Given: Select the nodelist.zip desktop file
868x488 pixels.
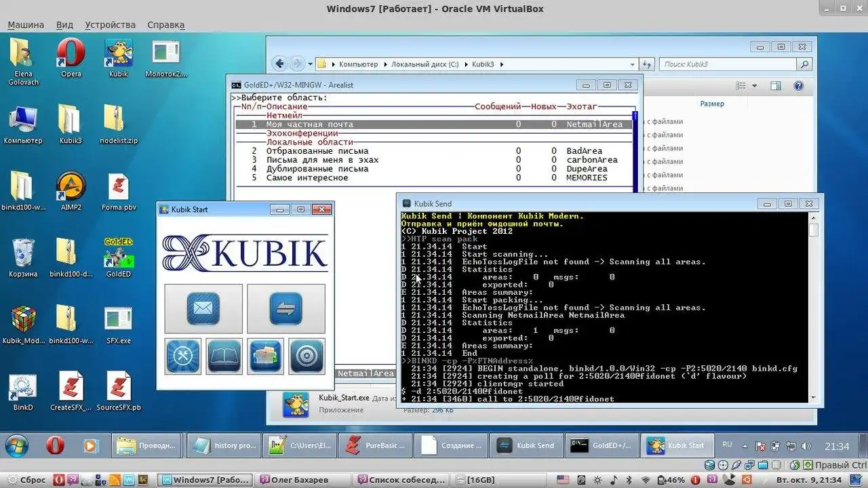Looking at the screenshot, I should pyautogui.click(x=118, y=125).
